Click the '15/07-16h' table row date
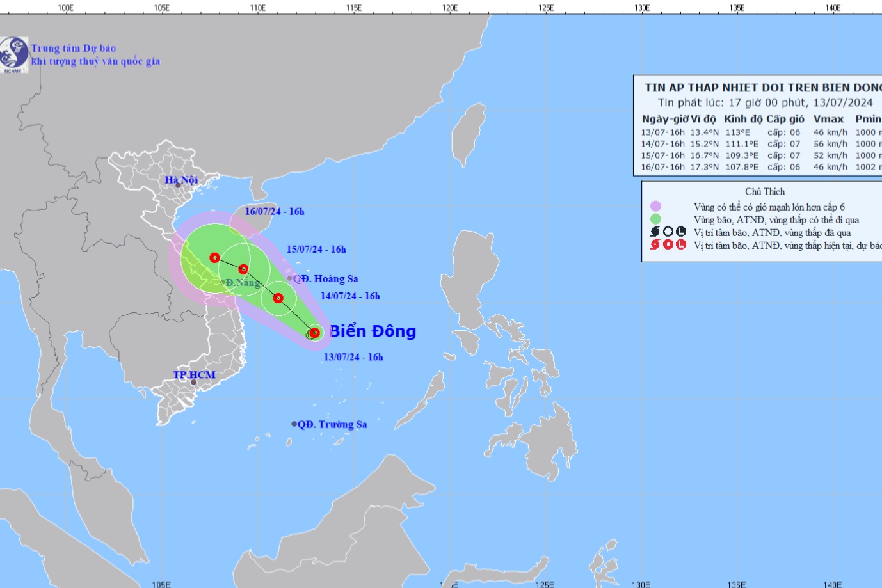 [663, 155]
